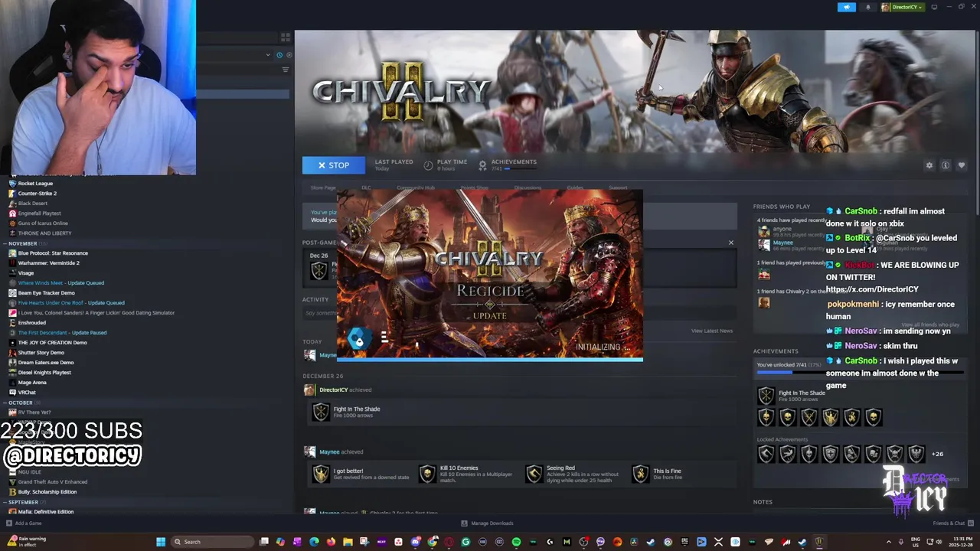Open the Community Hub tab

point(415,187)
